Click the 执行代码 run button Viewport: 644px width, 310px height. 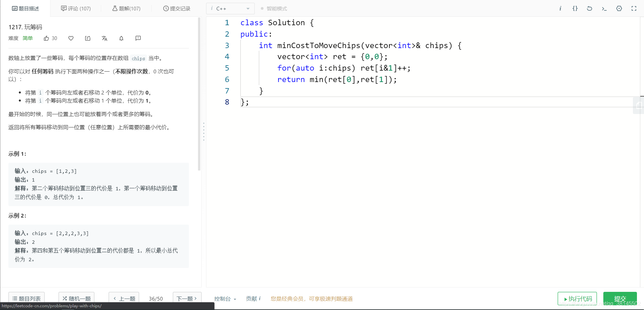[577, 299]
